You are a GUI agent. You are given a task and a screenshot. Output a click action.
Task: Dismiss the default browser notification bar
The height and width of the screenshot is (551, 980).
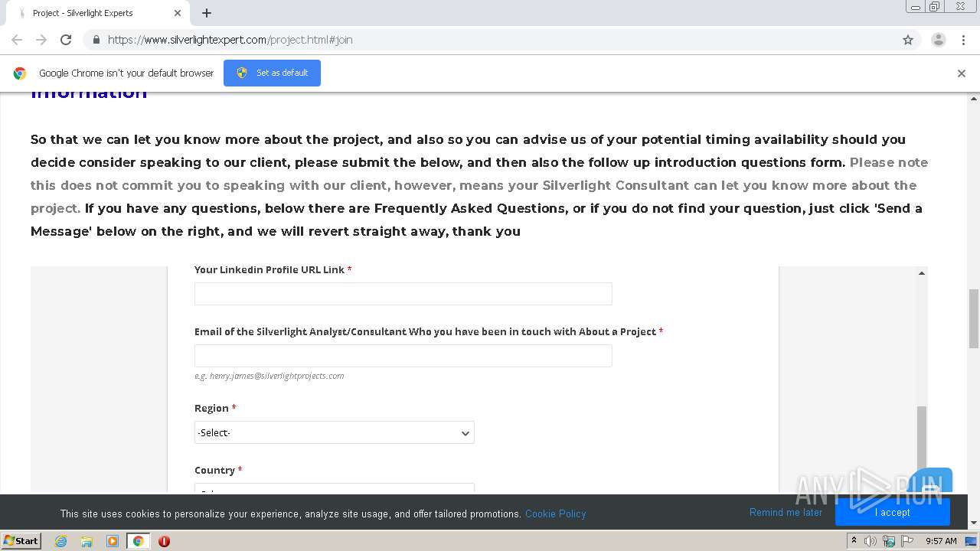tap(962, 73)
